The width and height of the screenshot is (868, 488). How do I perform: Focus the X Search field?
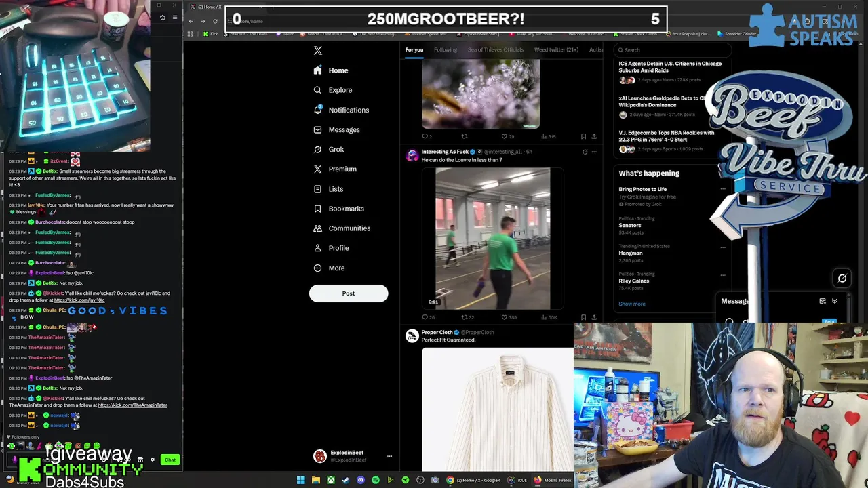point(671,49)
